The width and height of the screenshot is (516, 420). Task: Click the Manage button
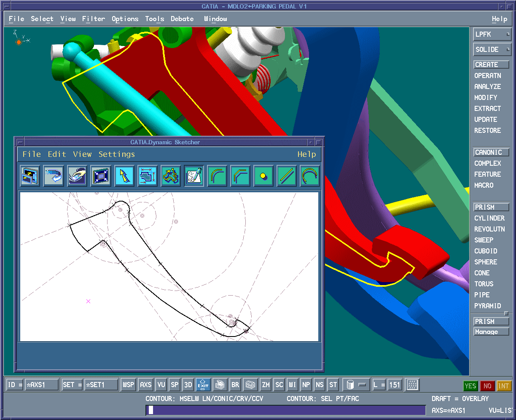(491, 332)
